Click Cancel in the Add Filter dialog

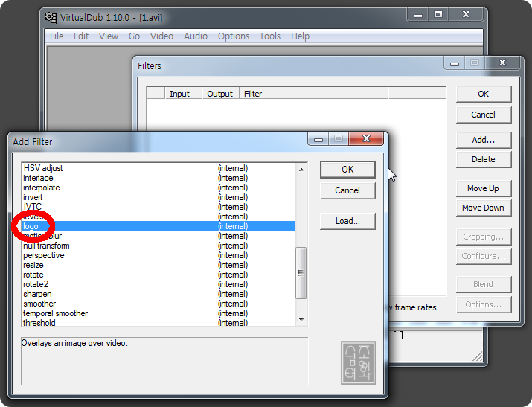347,190
